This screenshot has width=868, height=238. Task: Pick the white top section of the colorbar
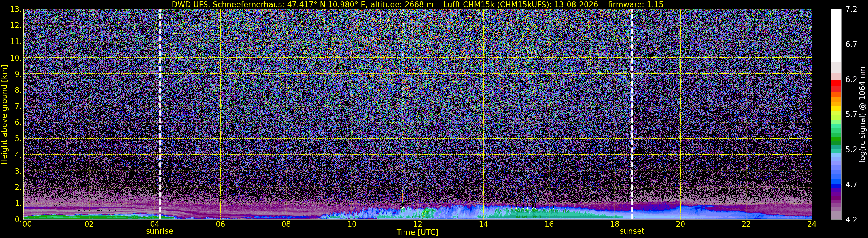tap(836, 35)
